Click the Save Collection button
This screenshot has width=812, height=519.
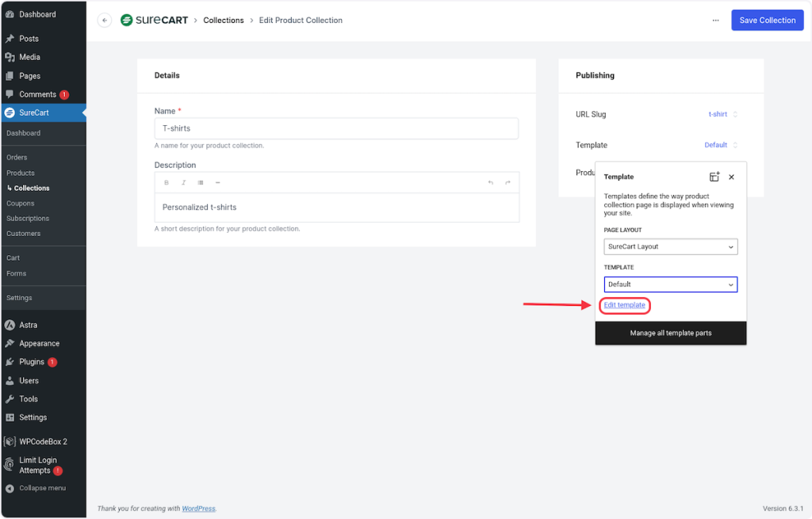(x=767, y=21)
